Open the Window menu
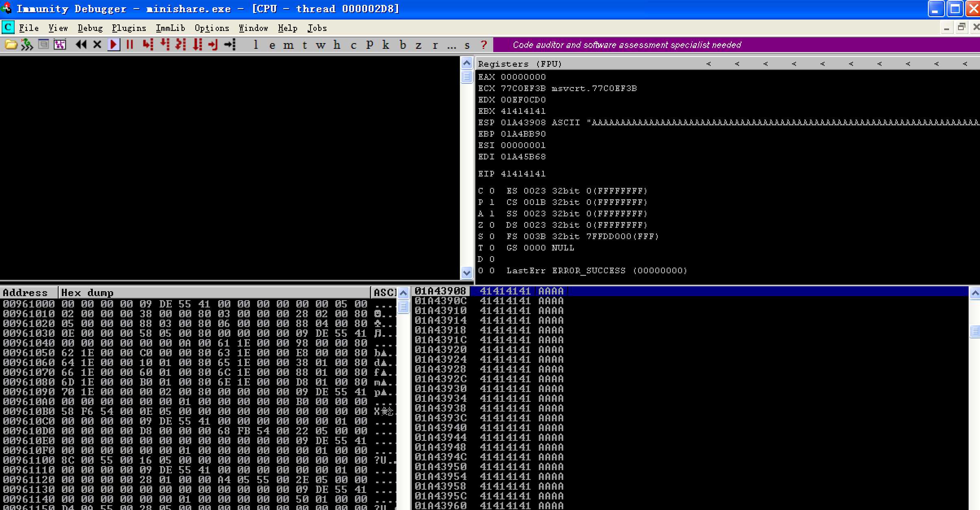Screen dimensions: 980x510 (253, 28)
